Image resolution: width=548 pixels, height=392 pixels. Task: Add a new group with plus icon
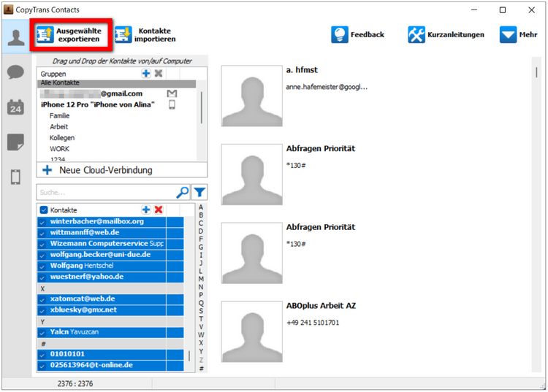pos(146,73)
